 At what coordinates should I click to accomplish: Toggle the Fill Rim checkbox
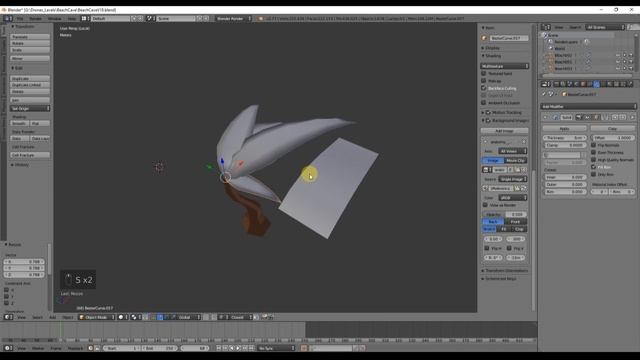point(593,167)
